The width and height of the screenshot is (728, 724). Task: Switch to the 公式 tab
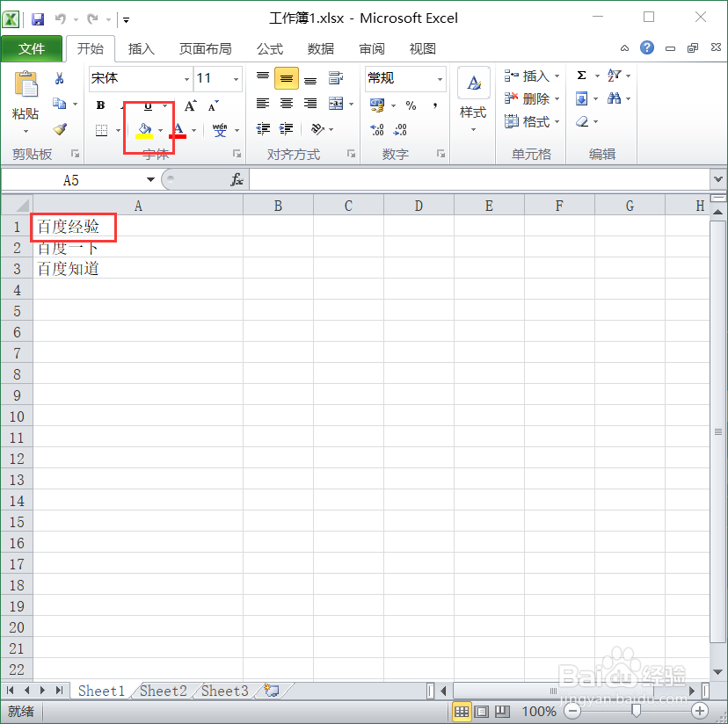(270, 48)
